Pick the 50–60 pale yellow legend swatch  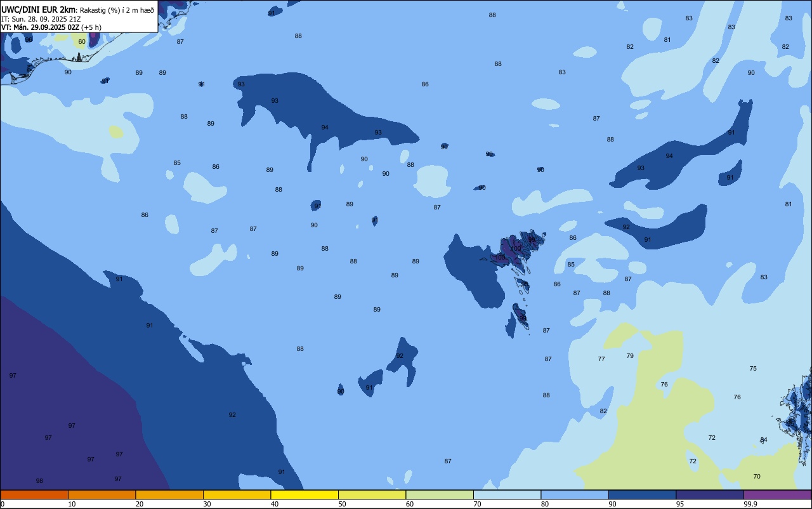[x=372, y=494]
